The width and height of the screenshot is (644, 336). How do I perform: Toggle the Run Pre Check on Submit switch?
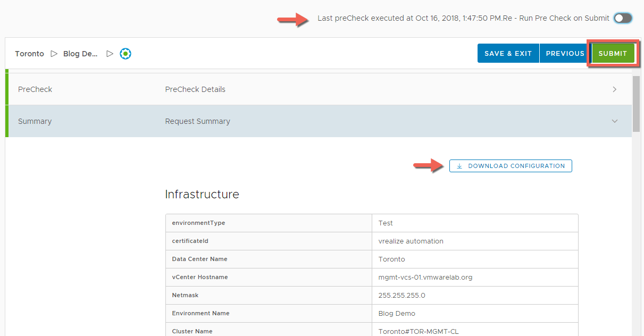click(623, 18)
